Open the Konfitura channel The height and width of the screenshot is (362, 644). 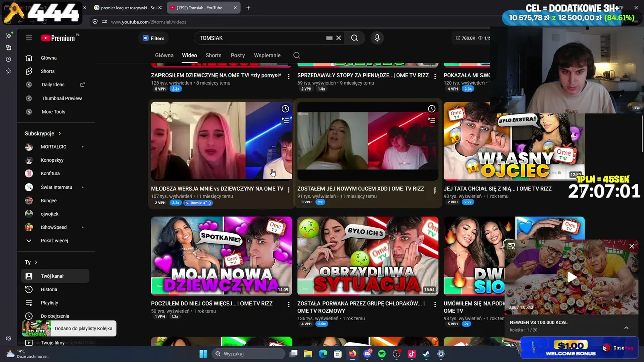click(55, 173)
